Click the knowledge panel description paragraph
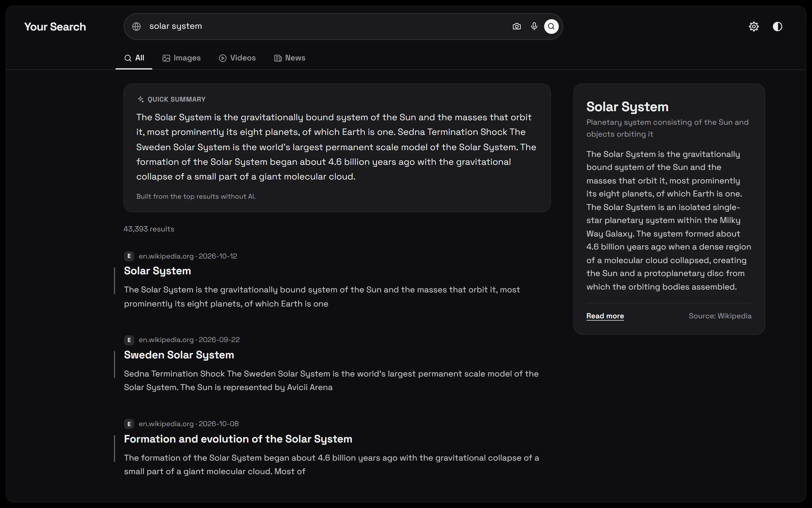This screenshot has height=508, width=812. [669, 220]
